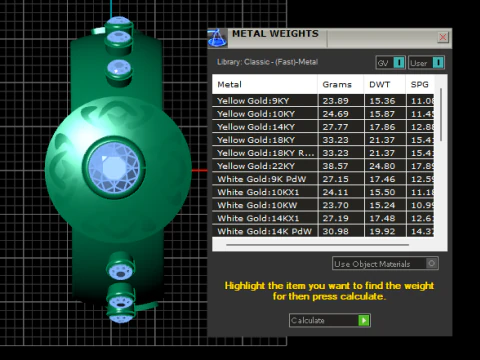This screenshot has width=480, height=360.
Task: Click the Metal Weights scale icon
Action: [217, 38]
